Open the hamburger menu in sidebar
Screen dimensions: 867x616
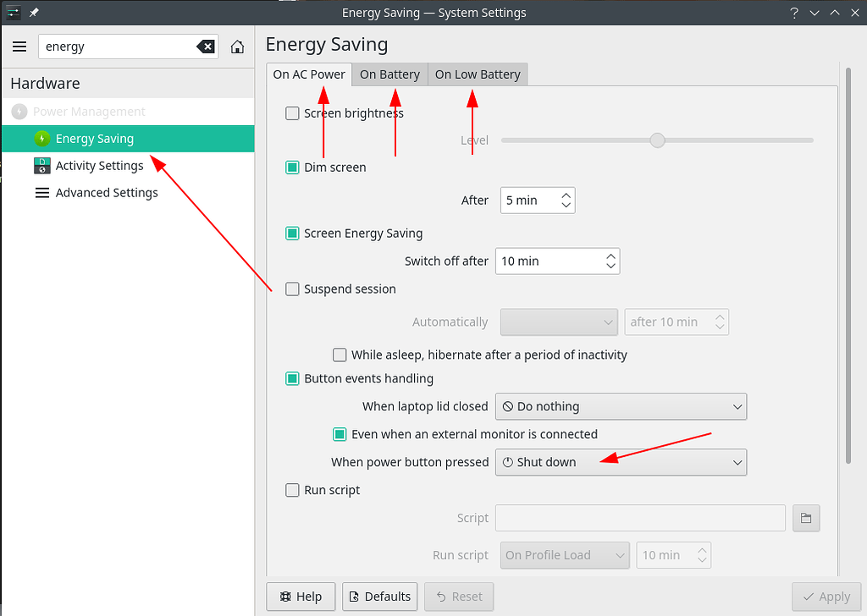(19, 47)
